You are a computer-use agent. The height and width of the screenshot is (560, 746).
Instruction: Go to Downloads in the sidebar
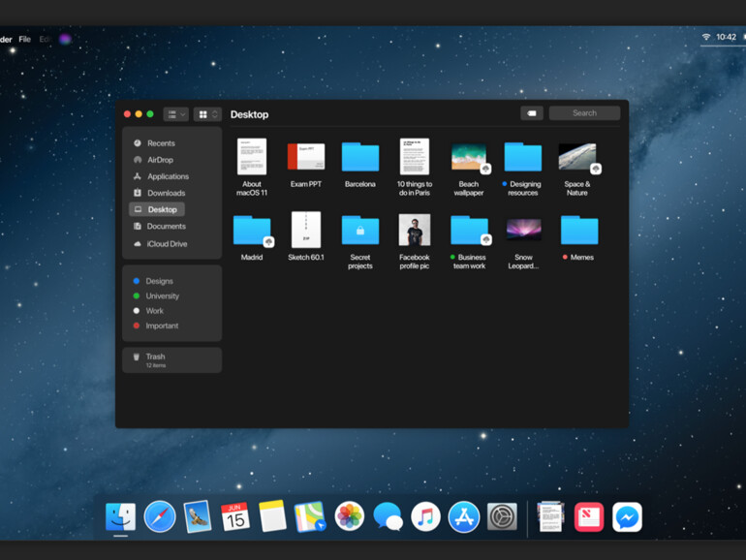[x=166, y=193]
